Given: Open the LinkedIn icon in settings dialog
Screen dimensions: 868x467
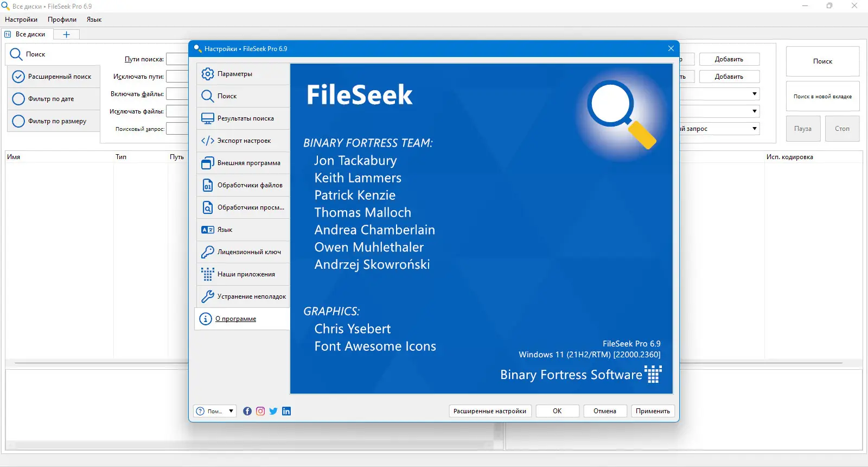Looking at the screenshot, I should point(286,411).
